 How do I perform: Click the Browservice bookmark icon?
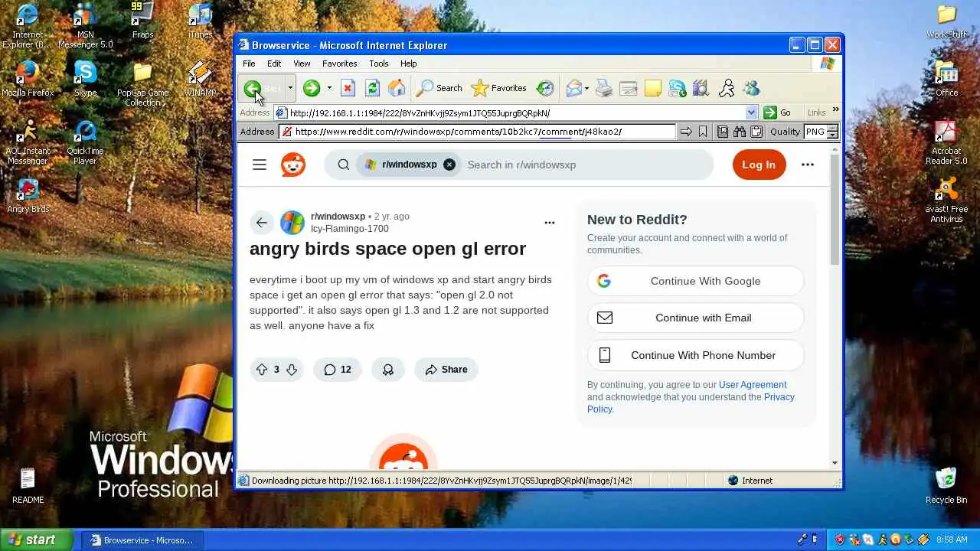click(702, 132)
